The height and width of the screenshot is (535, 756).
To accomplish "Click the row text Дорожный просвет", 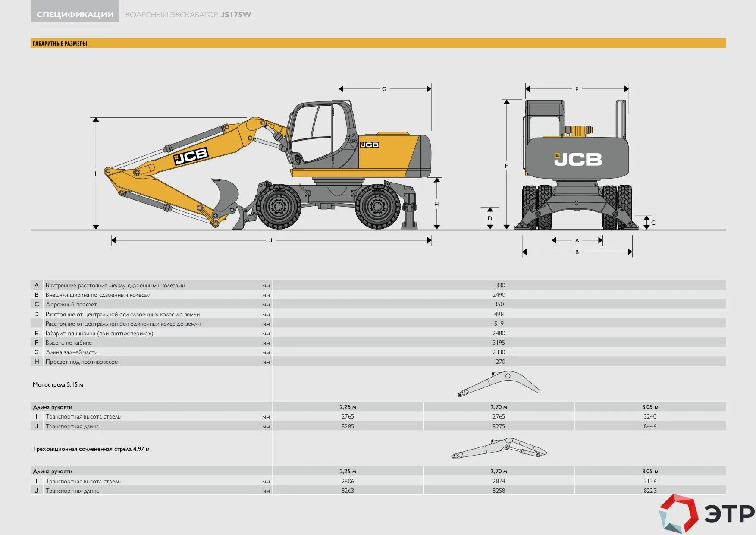I will [71, 304].
